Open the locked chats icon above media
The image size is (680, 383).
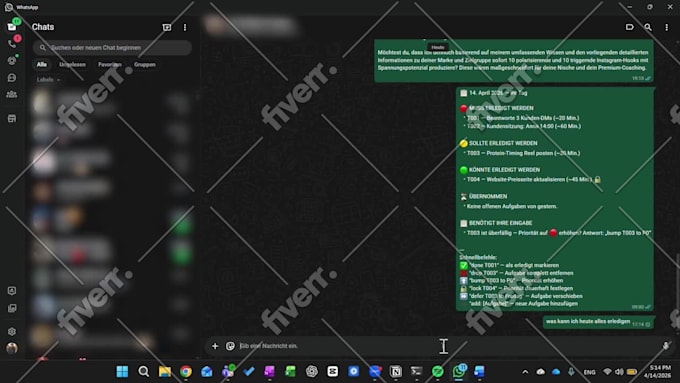[x=12, y=291]
